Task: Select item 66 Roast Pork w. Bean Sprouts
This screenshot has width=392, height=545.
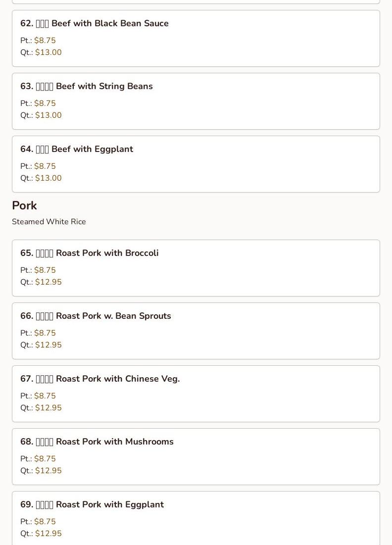Action: point(96,316)
